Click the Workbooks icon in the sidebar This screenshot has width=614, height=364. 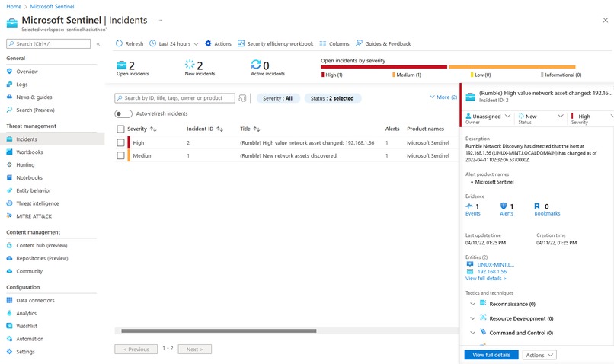[x=9, y=152]
